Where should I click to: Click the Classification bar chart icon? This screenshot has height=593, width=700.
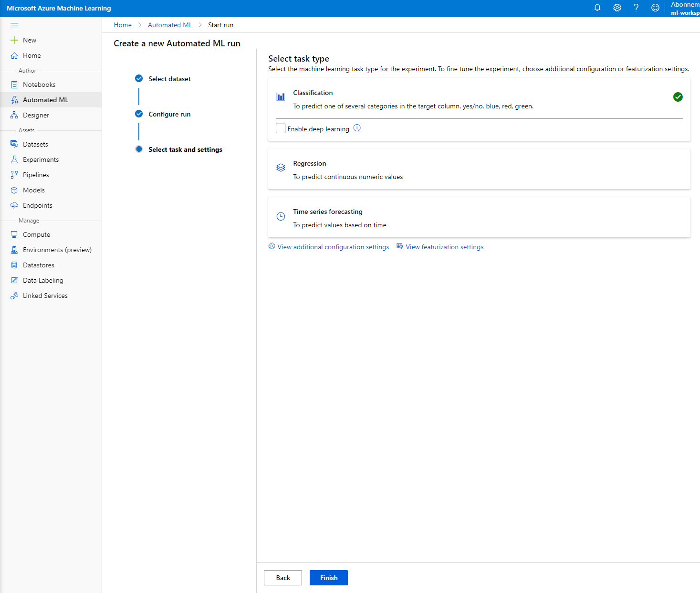coord(281,97)
